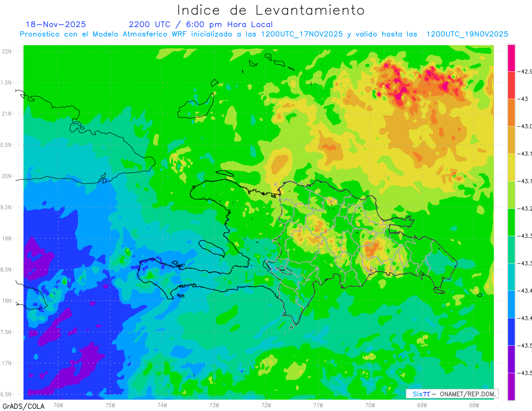Click the 'SisTT - ONAMET/REP.DOM.' credit box

tap(452, 394)
